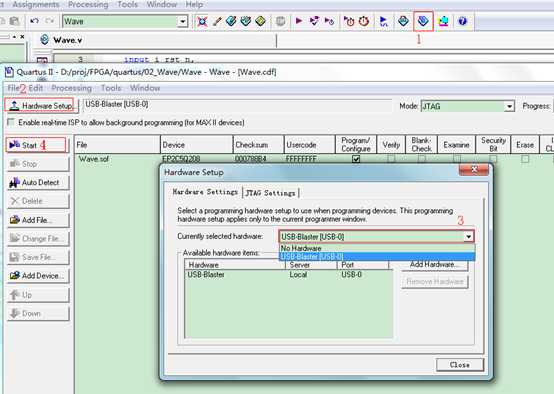Viewport: 554px width, 394px height.
Task: Open Help menu in main window
Action: pyautogui.click(x=194, y=5)
